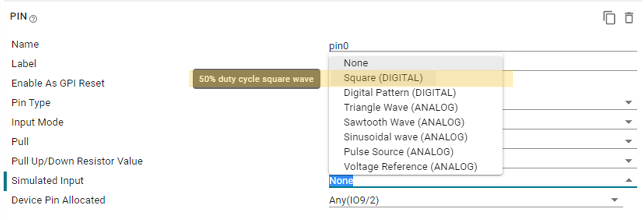Image resolution: width=644 pixels, height=220 pixels.
Task: Click the Simulated Input field showing None
Action: (x=475, y=181)
